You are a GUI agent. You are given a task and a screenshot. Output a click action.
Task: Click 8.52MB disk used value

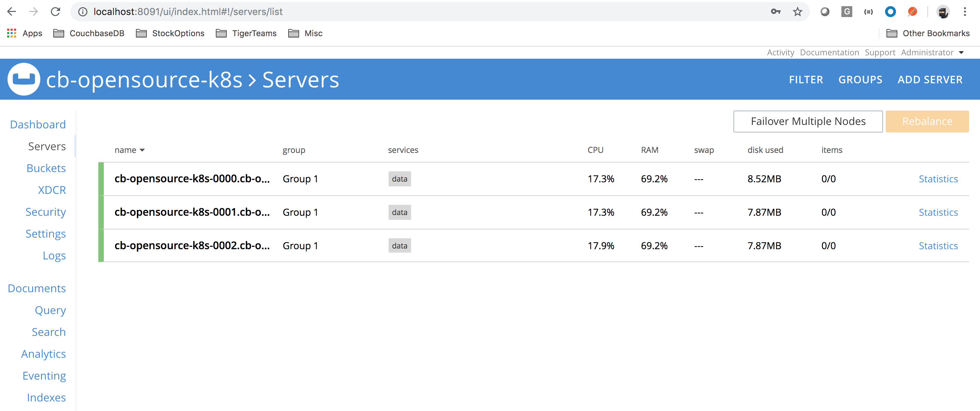point(764,179)
